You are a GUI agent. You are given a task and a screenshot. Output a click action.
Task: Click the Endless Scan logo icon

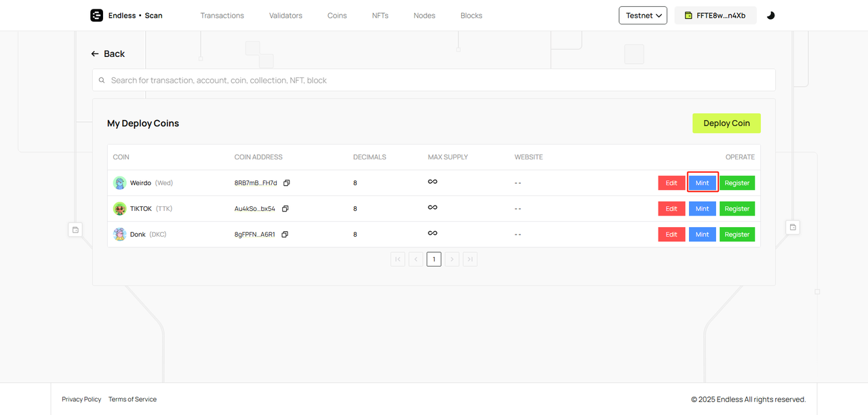(x=97, y=16)
